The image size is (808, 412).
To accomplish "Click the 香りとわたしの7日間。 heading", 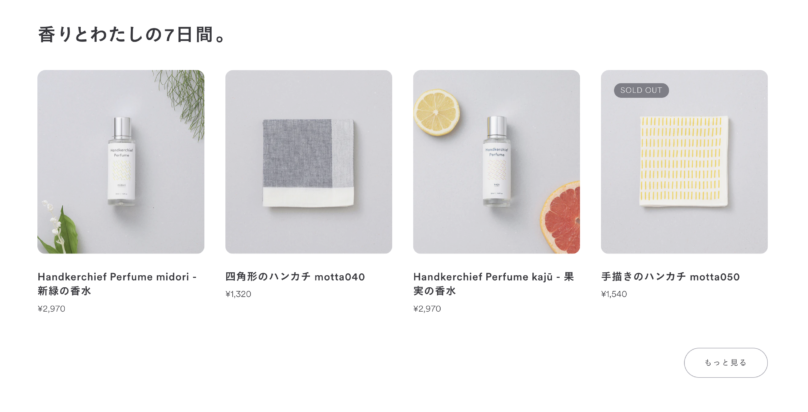I will coord(132,35).
